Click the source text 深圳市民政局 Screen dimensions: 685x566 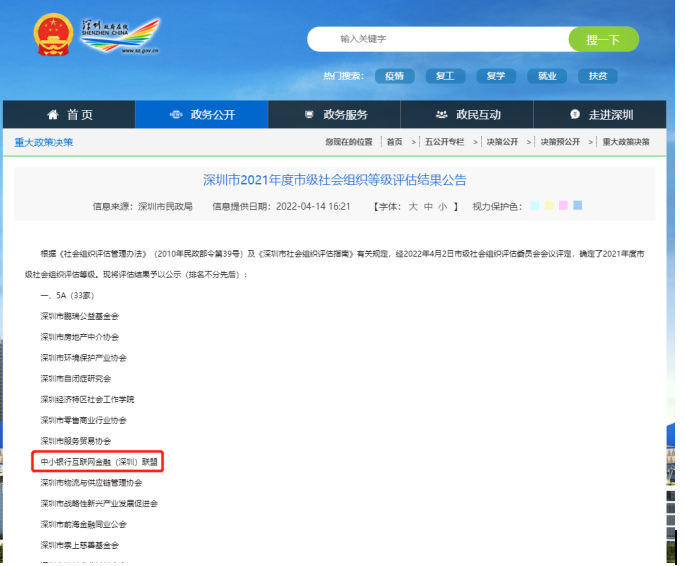pos(165,207)
